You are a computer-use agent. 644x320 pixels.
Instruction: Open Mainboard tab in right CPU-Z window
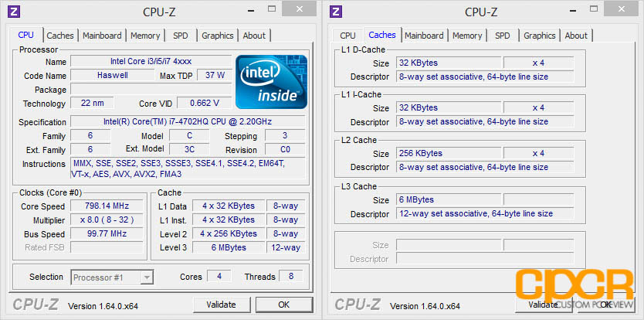click(x=424, y=36)
